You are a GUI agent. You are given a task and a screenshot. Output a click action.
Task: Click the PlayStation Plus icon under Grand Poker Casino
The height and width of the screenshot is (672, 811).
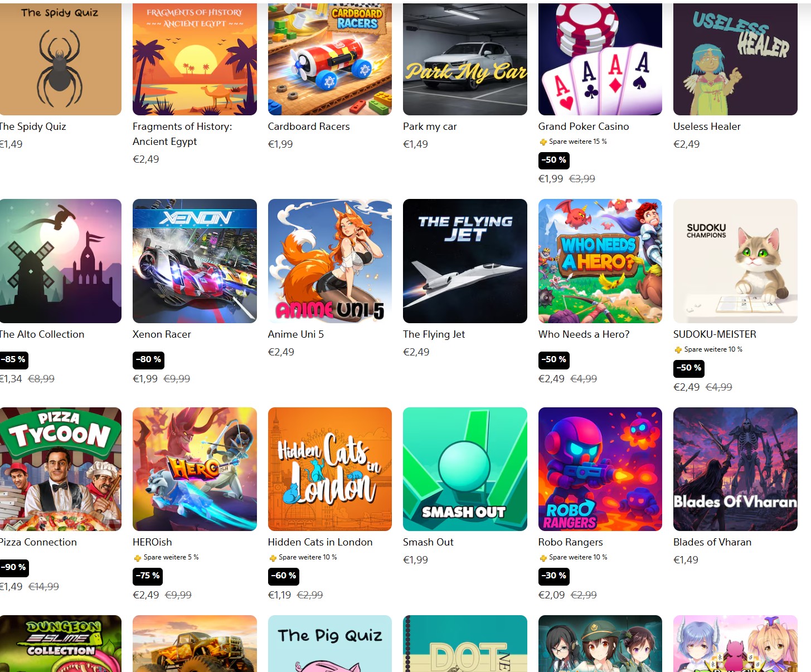click(x=543, y=142)
